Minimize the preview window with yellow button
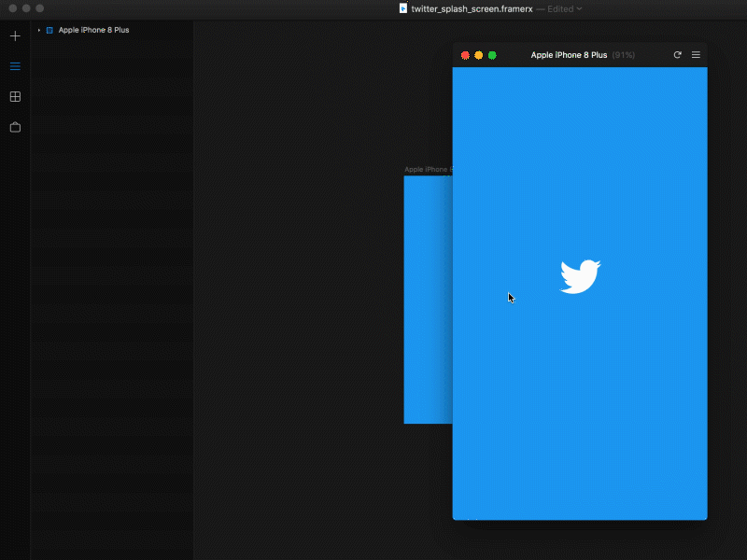This screenshot has width=747, height=560. coord(479,55)
